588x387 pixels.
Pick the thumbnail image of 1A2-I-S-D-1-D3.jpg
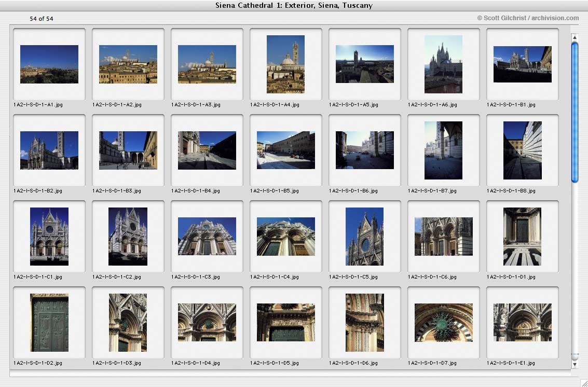coord(128,323)
